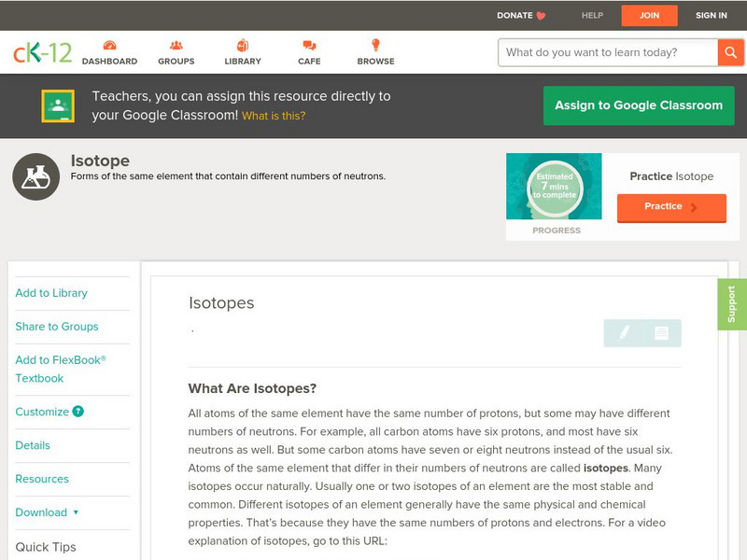Open the Library backpack icon

tap(243, 45)
